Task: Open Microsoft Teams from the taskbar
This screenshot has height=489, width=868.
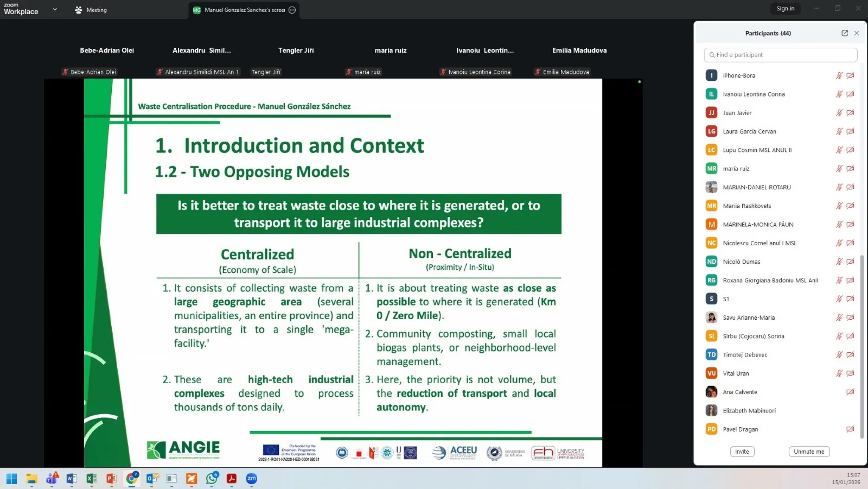Action: tap(52, 479)
